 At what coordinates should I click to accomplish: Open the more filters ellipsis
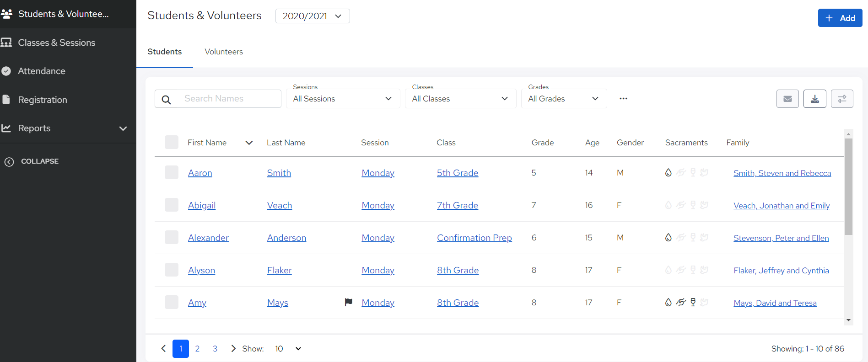coord(623,99)
